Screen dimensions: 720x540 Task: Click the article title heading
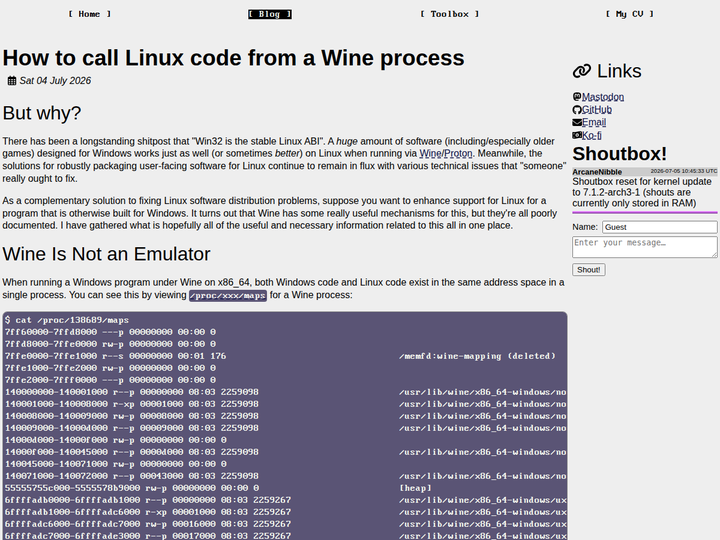point(233,58)
